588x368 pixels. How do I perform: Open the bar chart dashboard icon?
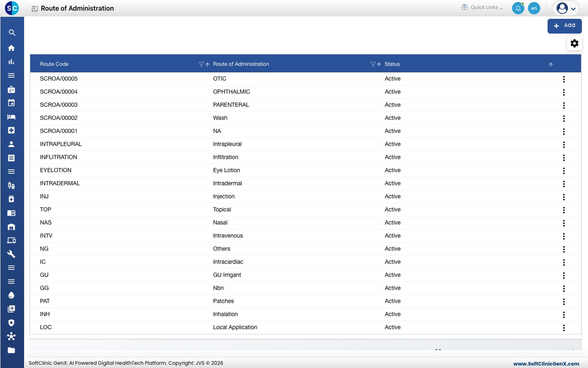(x=11, y=62)
